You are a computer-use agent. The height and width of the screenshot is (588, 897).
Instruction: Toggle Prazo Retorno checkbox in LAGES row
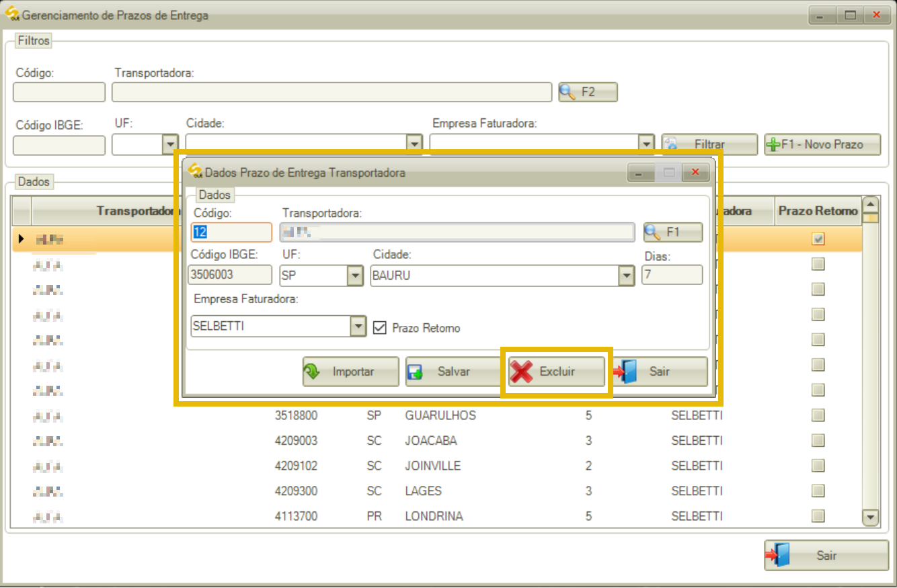click(x=818, y=491)
